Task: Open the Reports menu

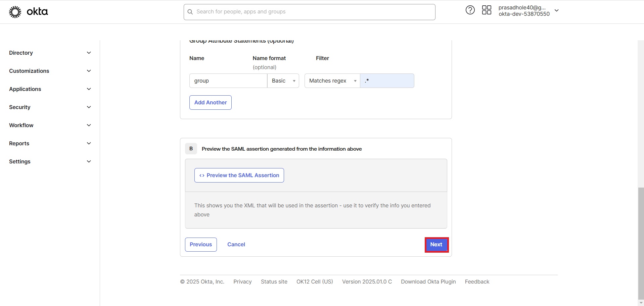Action: click(49, 143)
